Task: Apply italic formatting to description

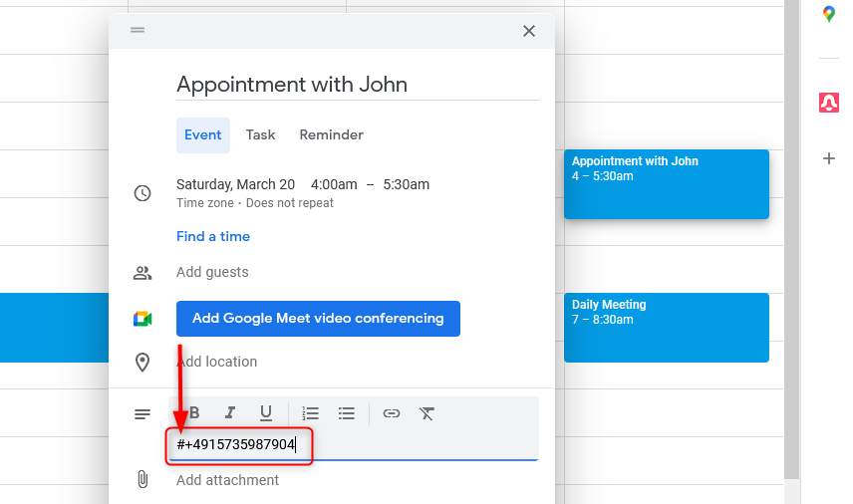Action: (x=230, y=413)
